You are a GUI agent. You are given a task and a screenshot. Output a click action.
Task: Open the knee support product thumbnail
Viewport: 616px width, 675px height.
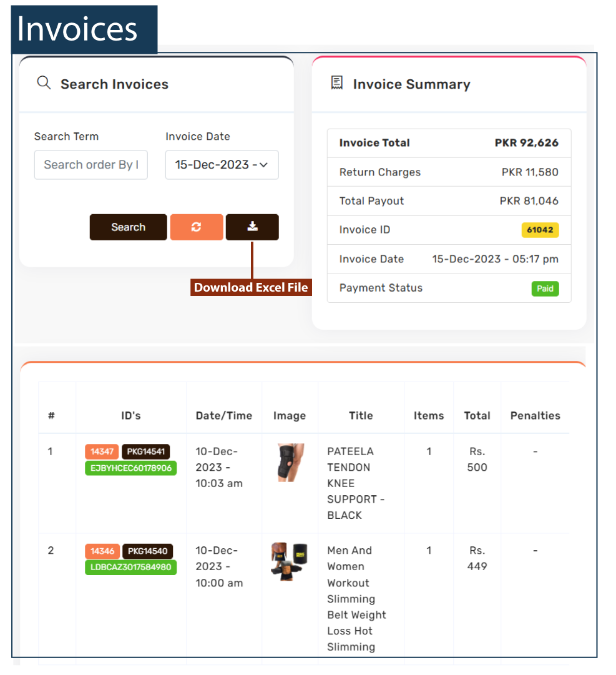tap(290, 463)
